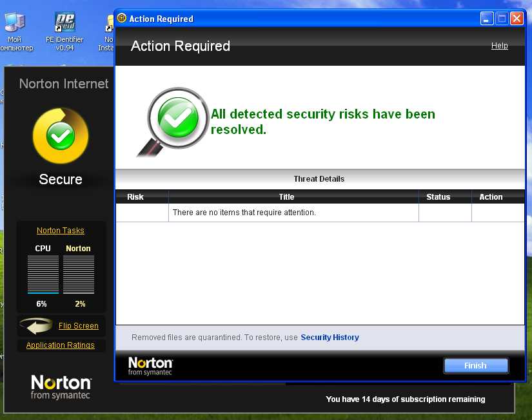The image size is (532, 420).
Task: Click the Flip Screen arrow icon
Action: pyautogui.click(x=35, y=326)
